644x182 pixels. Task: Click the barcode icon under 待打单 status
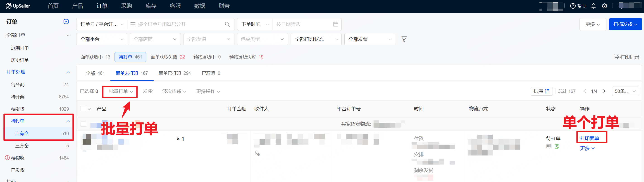tap(549, 146)
